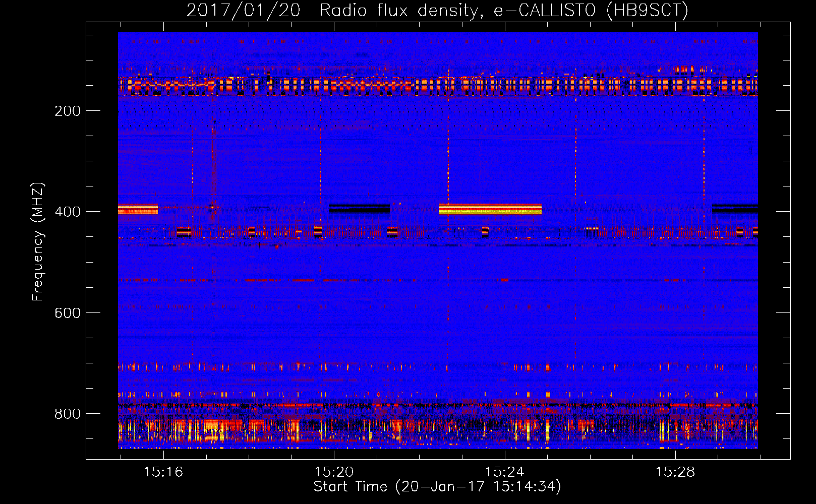Click the 15:24 time tick label

504,472
